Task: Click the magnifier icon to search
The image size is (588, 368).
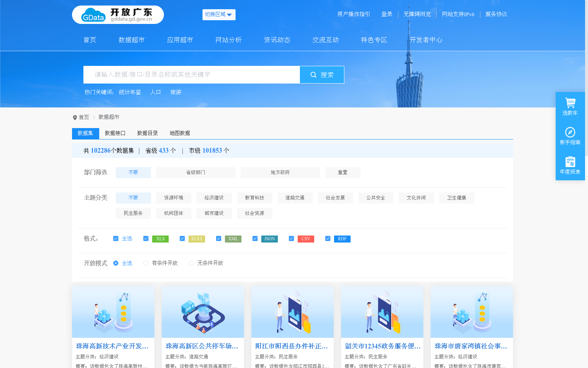Action: (313, 74)
